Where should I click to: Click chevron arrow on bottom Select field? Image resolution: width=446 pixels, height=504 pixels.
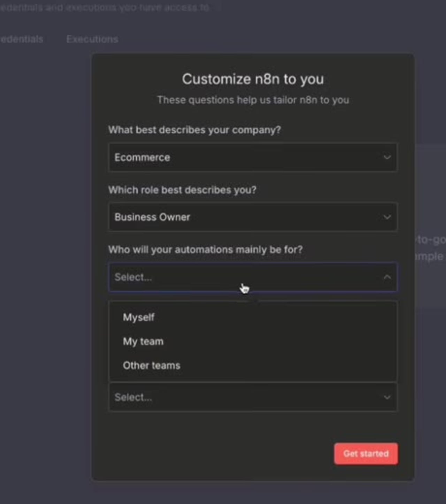[x=387, y=397]
